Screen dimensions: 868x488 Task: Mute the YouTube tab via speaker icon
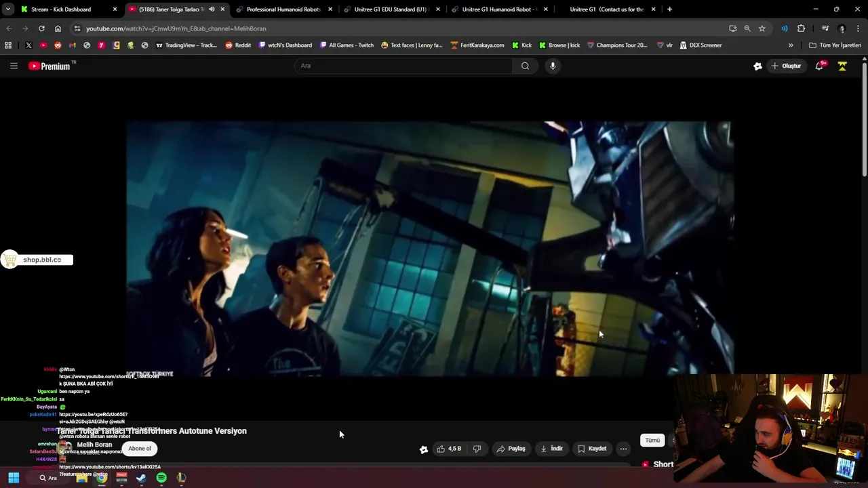point(212,9)
